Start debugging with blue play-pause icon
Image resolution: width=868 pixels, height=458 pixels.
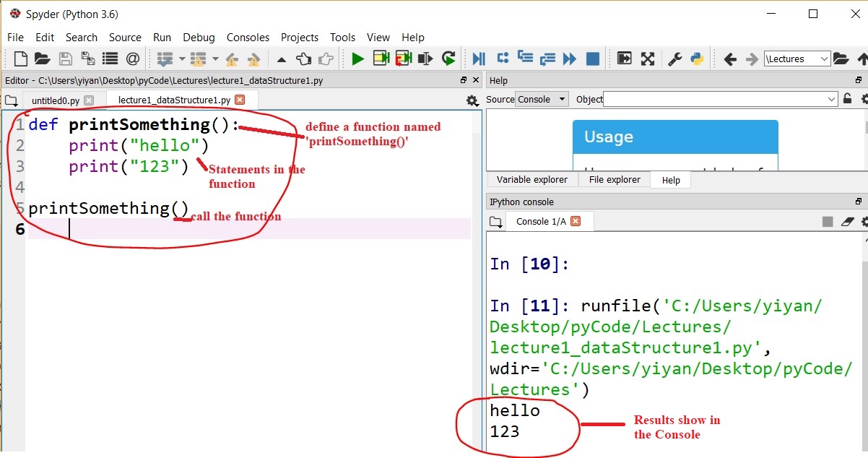[x=479, y=59]
